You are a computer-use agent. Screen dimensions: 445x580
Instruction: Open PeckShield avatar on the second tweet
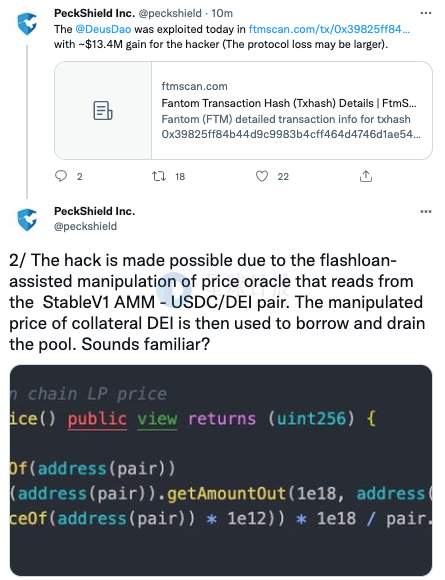(x=27, y=219)
